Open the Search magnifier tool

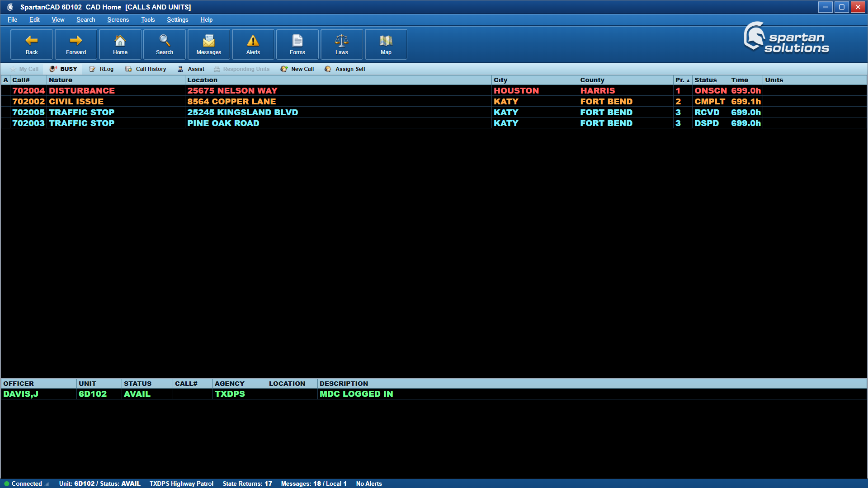[165, 44]
